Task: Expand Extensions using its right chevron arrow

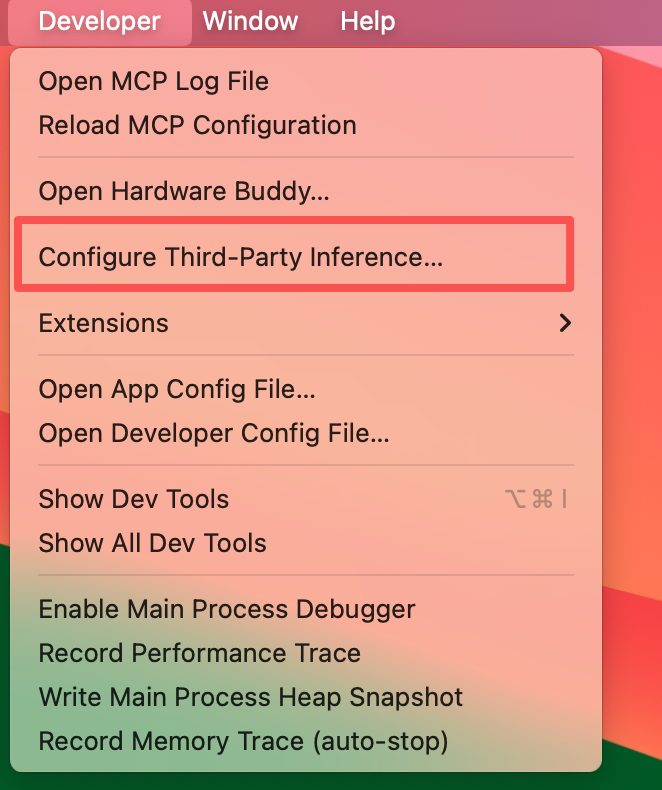Action: pos(565,323)
